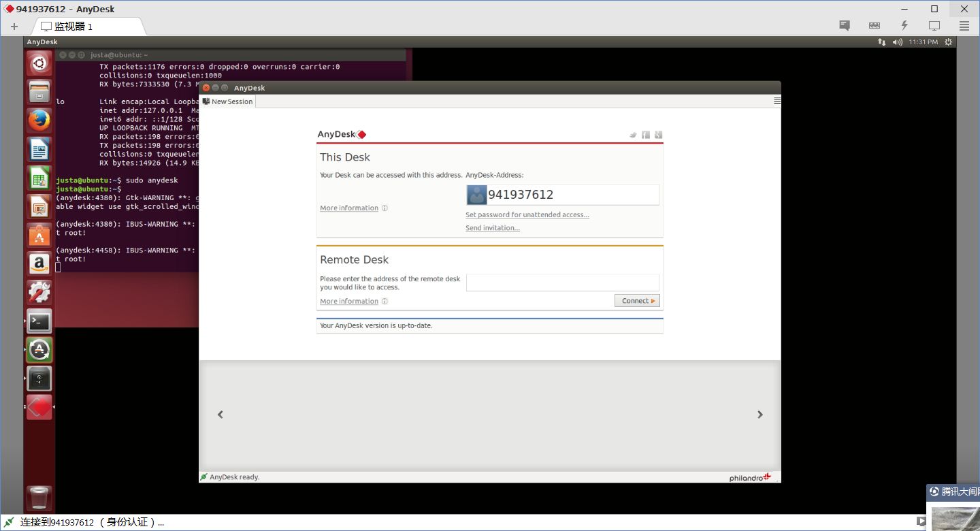
Task: Open the display settings monitor icon
Action: [x=934, y=26]
